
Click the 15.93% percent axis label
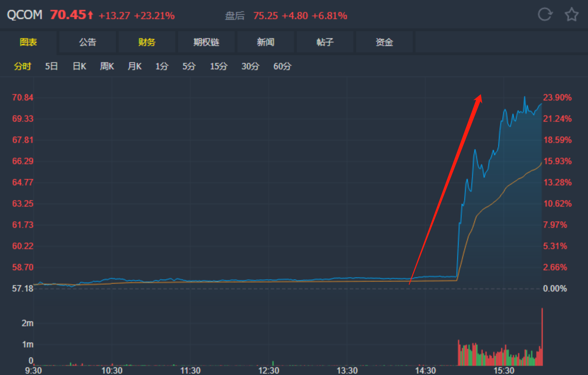[557, 161]
